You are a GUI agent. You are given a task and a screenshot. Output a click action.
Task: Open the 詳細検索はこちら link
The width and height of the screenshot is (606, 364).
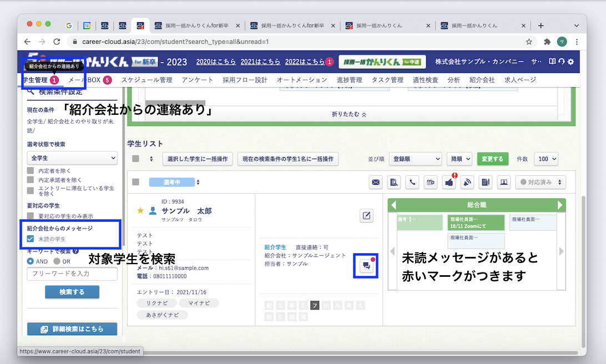(x=72, y=328)
